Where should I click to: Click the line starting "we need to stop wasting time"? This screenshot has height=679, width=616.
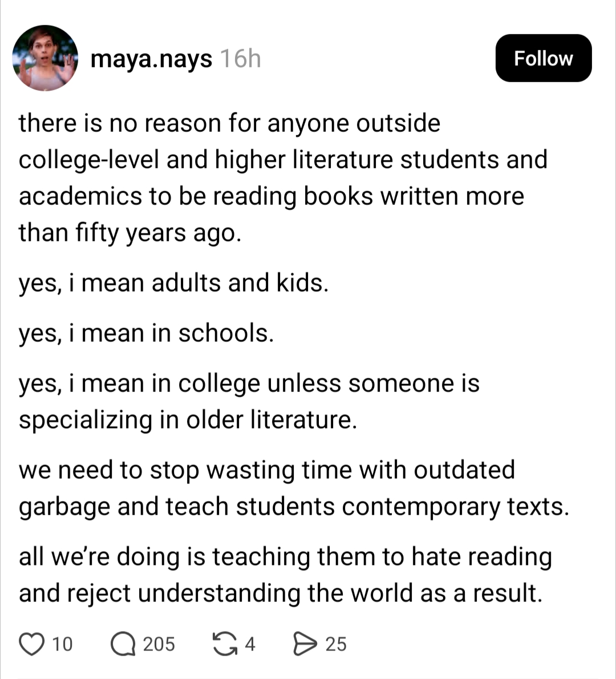tap(266, 470)
